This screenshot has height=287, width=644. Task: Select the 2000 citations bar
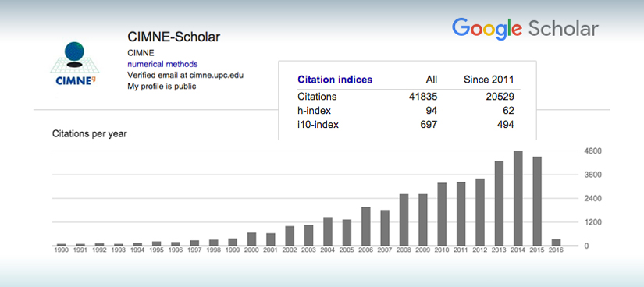[x=252, y=239]
